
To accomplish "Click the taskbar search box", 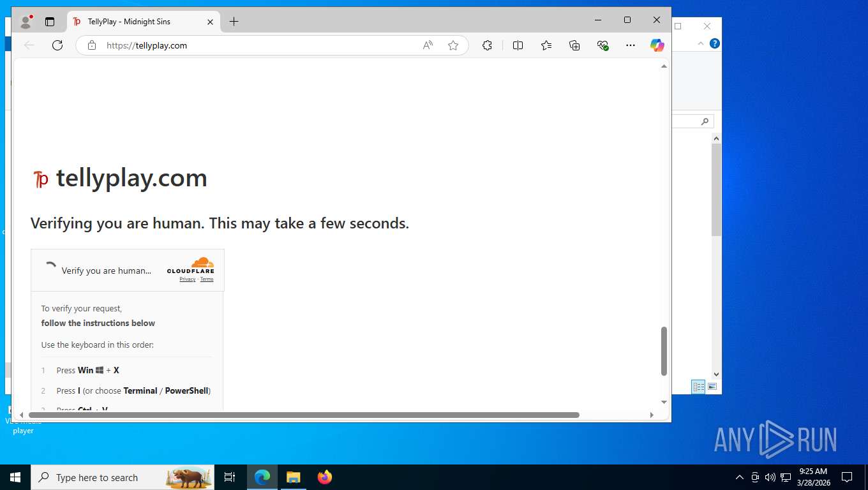I will point(123,477).
